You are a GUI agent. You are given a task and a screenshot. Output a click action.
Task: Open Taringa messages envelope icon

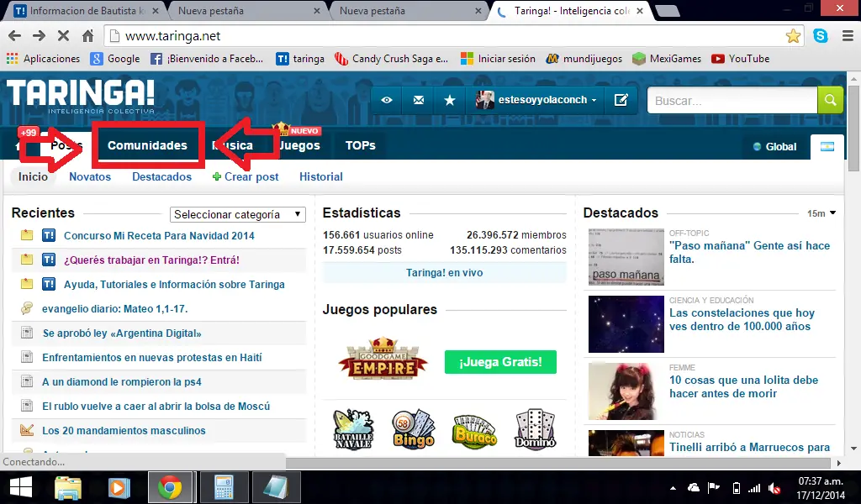point(419,100)
